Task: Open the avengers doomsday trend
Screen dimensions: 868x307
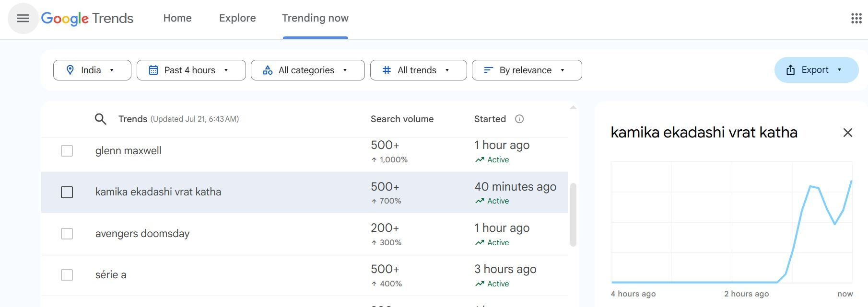Action: coord(142,234)
